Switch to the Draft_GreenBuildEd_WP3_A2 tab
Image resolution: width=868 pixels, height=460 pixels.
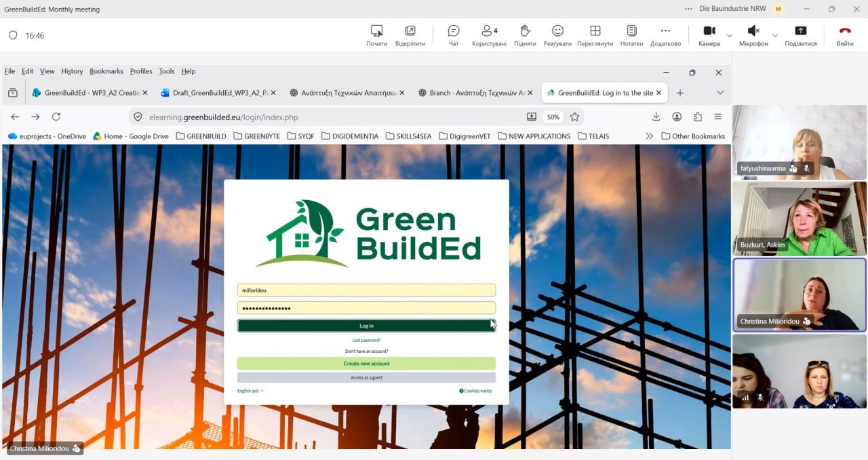click(x=216, y=93)
